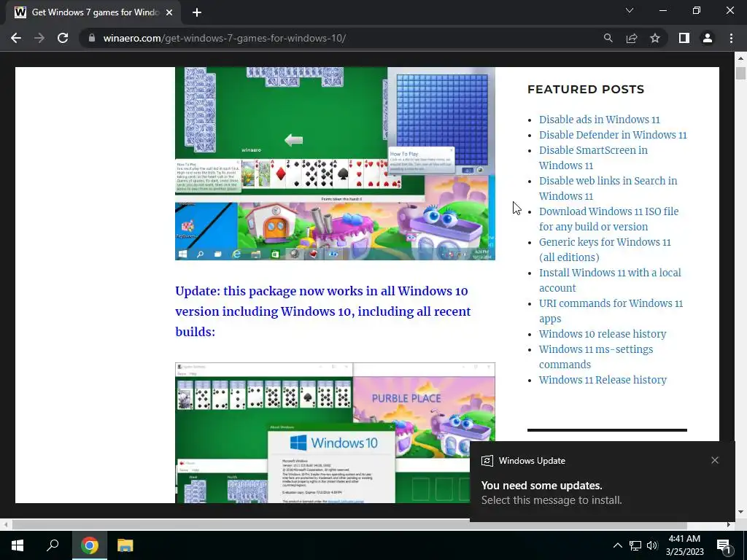Open the taskbar clock and date
Screen dimensions: 747x560
684,545
